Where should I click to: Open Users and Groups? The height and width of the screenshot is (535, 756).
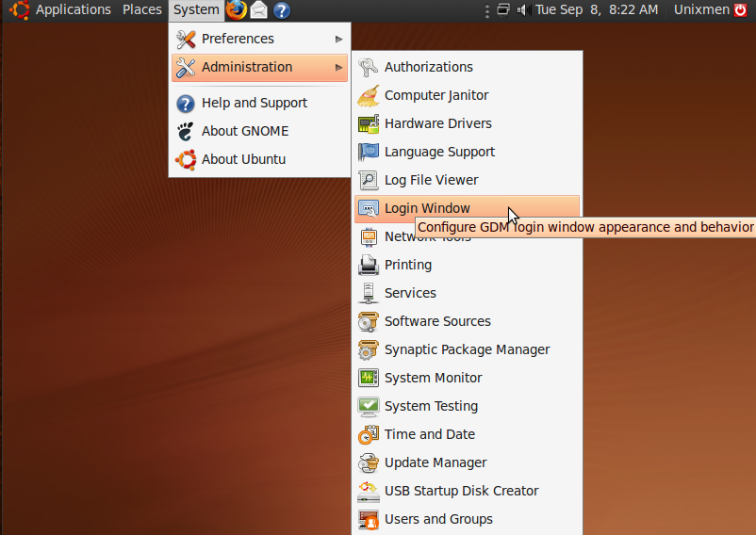(x=467, y=520)
